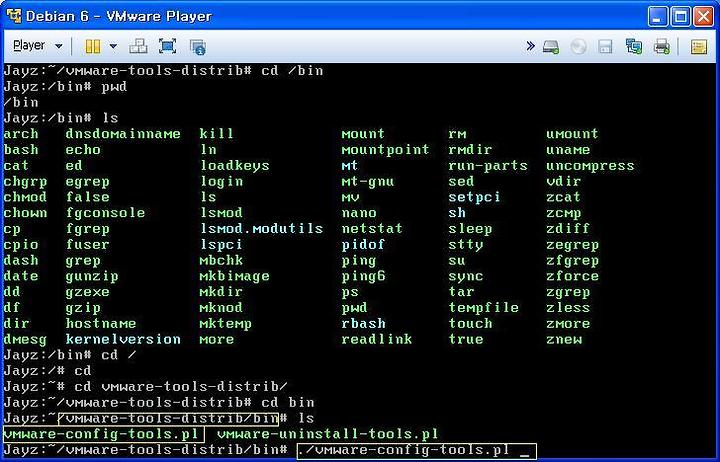Image resolution: width=720 pixels, height=462 pixels.
Task: Click the mkbimage entry
Action: (235, 276)
